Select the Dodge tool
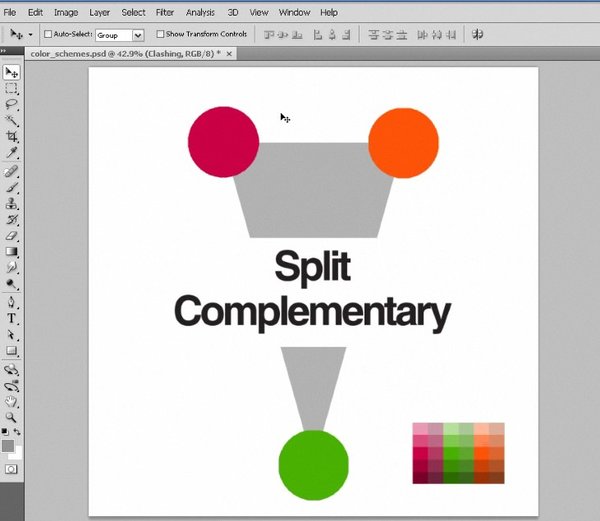 tap(11, 283)
